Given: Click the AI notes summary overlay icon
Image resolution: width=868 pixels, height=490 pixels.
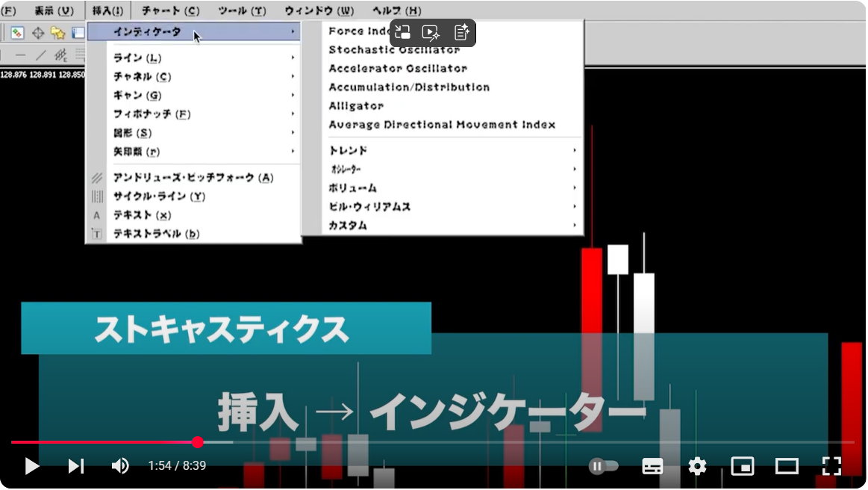Looking at the screenshot, I should click(461, 33).
